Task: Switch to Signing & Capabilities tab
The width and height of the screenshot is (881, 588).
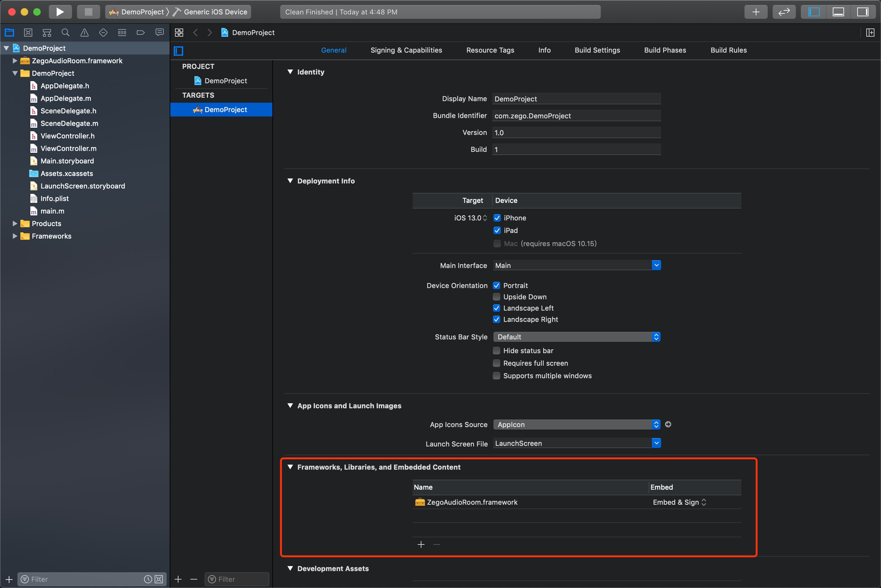Action: [406, 50]
